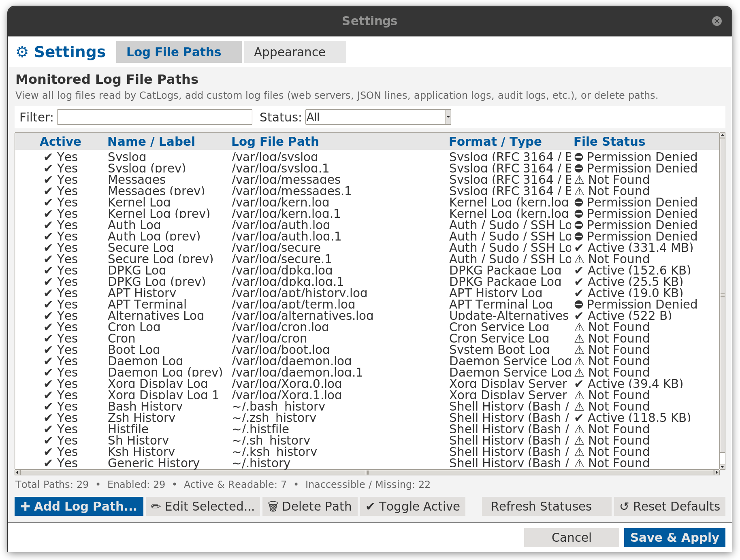
Task: Click the trash icon on Delete Path
Action: point(273,507)
